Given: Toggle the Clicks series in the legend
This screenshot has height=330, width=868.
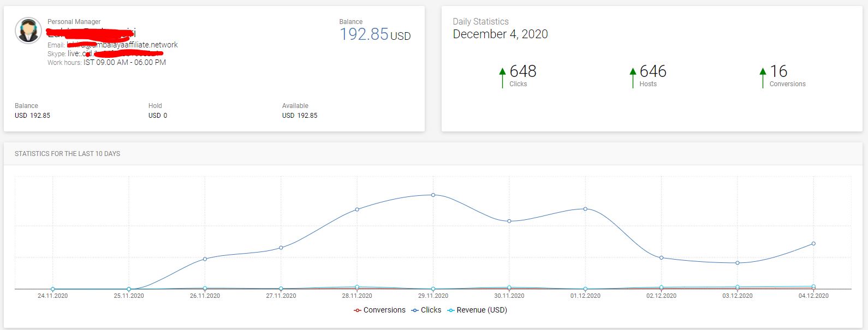Looking at the screenshot, I should [x=426, y=310].
